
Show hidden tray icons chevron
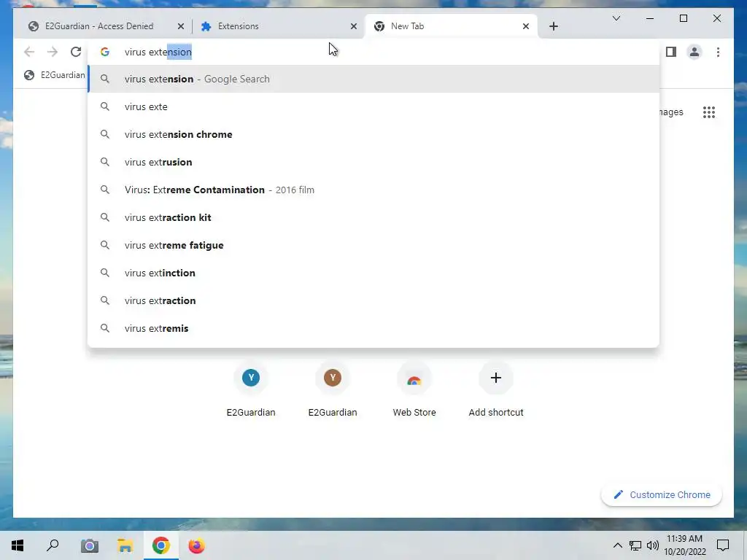click(617, 545)
